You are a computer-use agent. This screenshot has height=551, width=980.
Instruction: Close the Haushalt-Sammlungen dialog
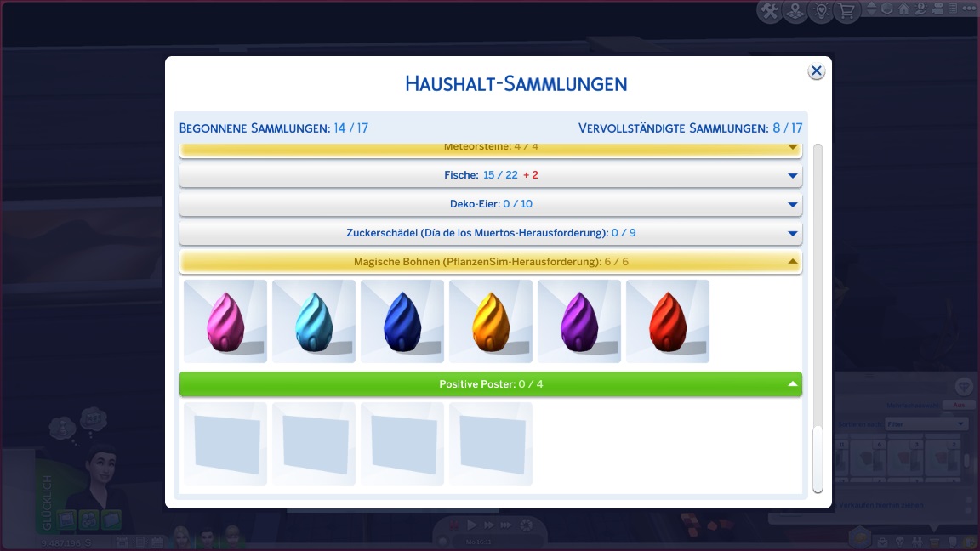tap(816, 71)
